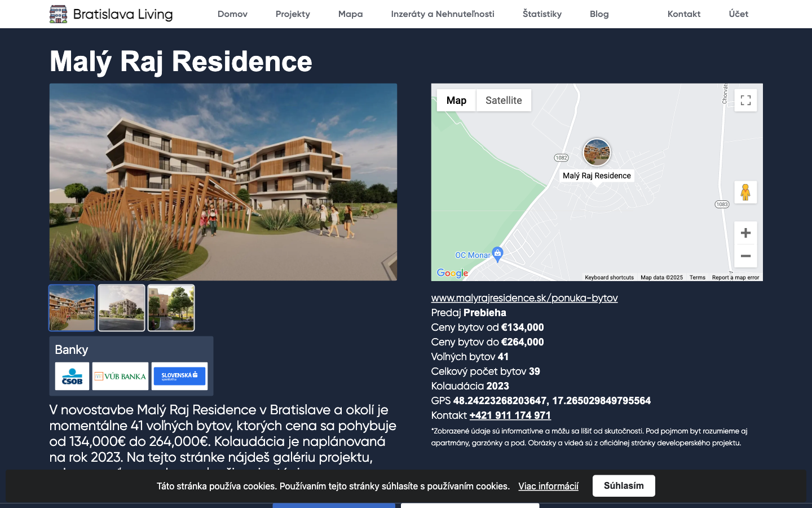Screen dimensions: 812x508
Task: Select the Malý Raj Residence map marker
Action: point(597,152)
